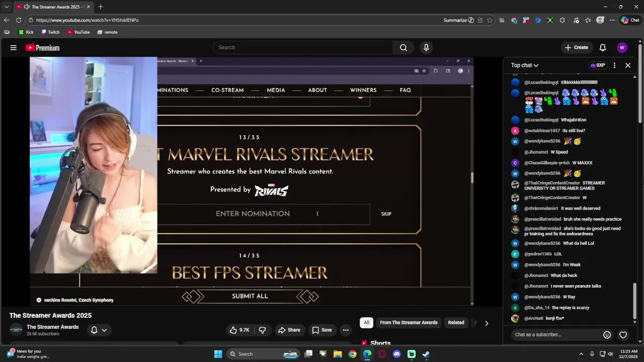Click the browser address bar URL
The width and height of the screenshot is (644, 362).
point(87,20)
